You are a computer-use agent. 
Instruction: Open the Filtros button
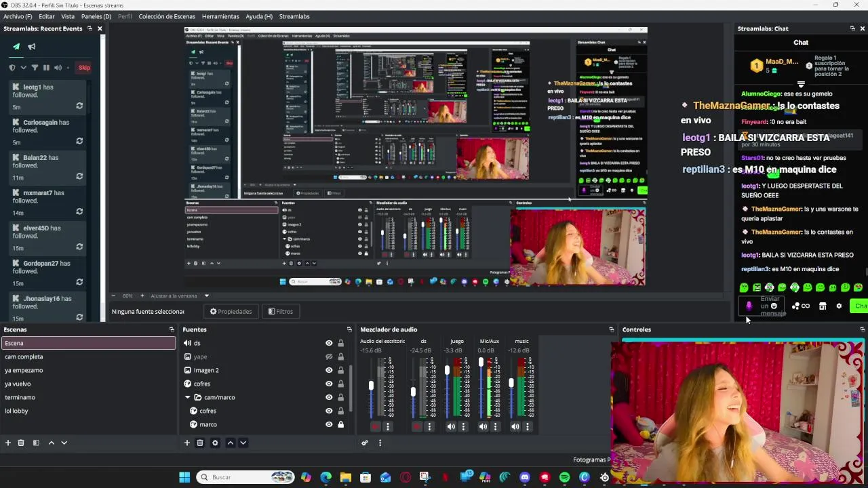coord(280,312)
